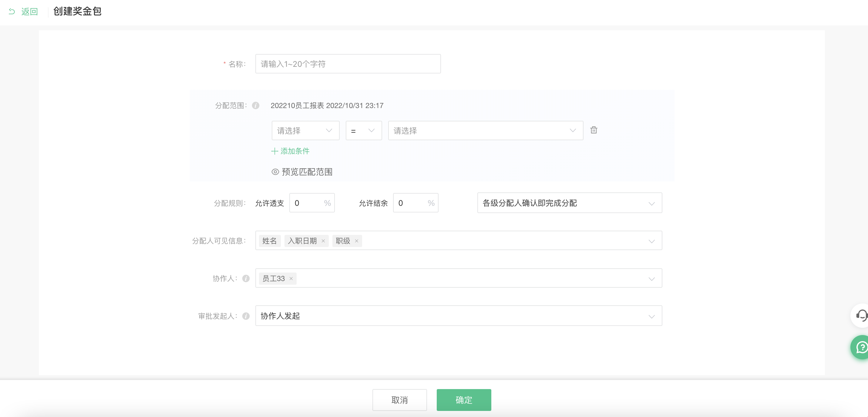This screenshot has height=417, width=868.
Task: Open the = operator dropdown
Action: click(x=364, y=131)
